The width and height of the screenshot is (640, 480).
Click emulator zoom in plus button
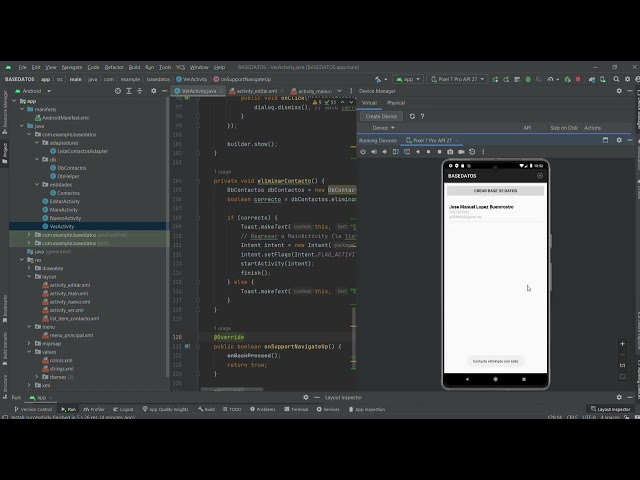pos(622,344)
